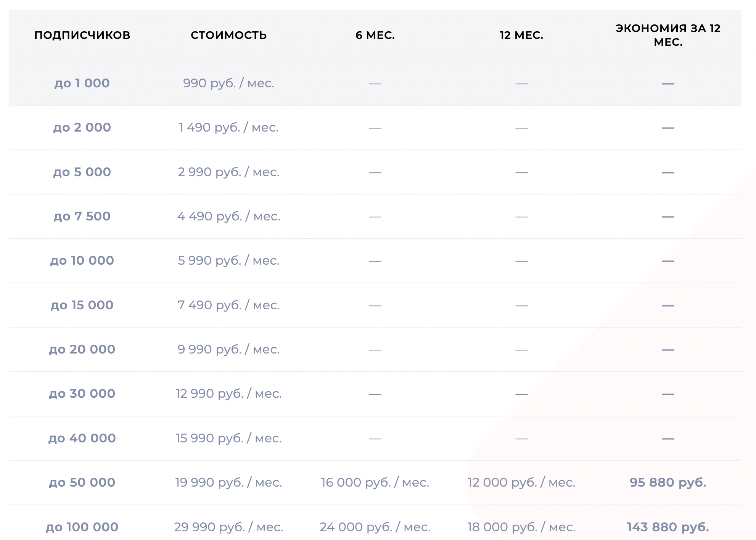Click the ПОДПИСЧИКОВ column header

coord(82,35)
